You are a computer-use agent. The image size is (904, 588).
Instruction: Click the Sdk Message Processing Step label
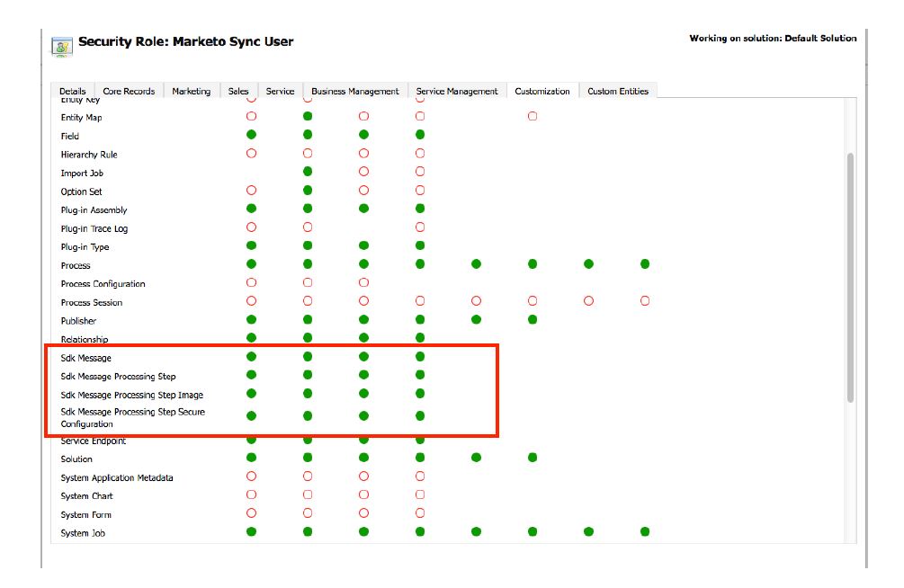[x=118, y=377]
